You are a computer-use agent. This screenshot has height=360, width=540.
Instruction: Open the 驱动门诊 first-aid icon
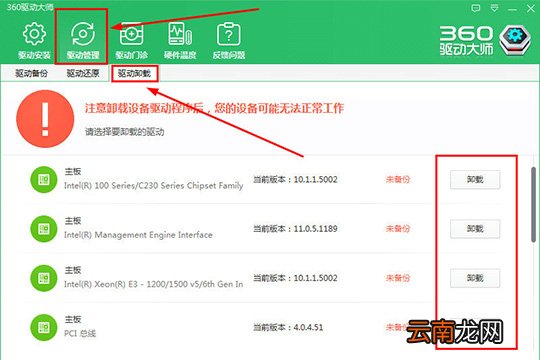[131, 34]
